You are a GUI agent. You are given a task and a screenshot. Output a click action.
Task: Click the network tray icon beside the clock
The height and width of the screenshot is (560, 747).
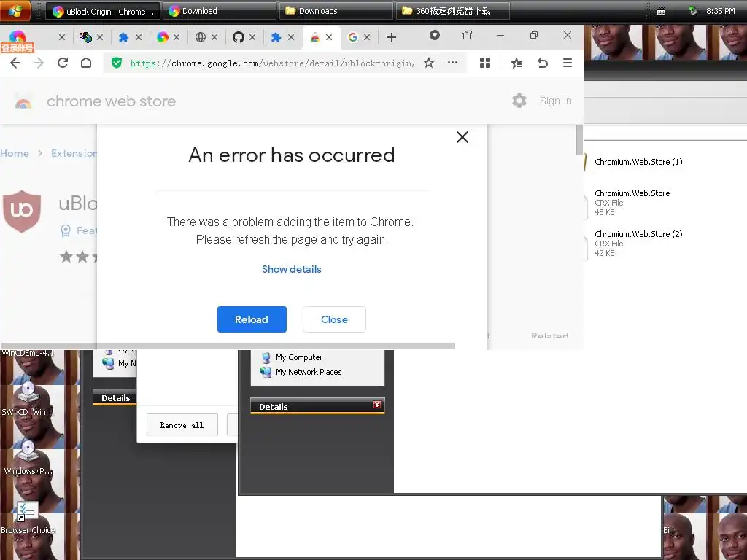pyautogui.click(x=693, y=11)
